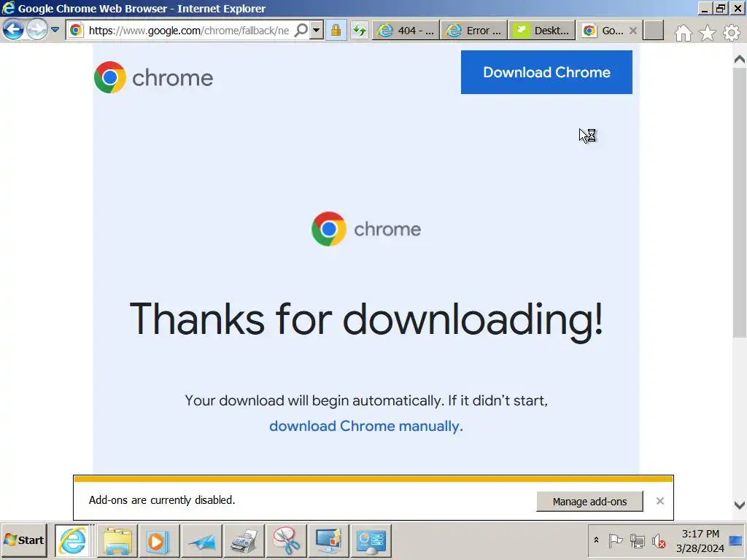
Task: Click the network status tray icon
Action: 637,540
